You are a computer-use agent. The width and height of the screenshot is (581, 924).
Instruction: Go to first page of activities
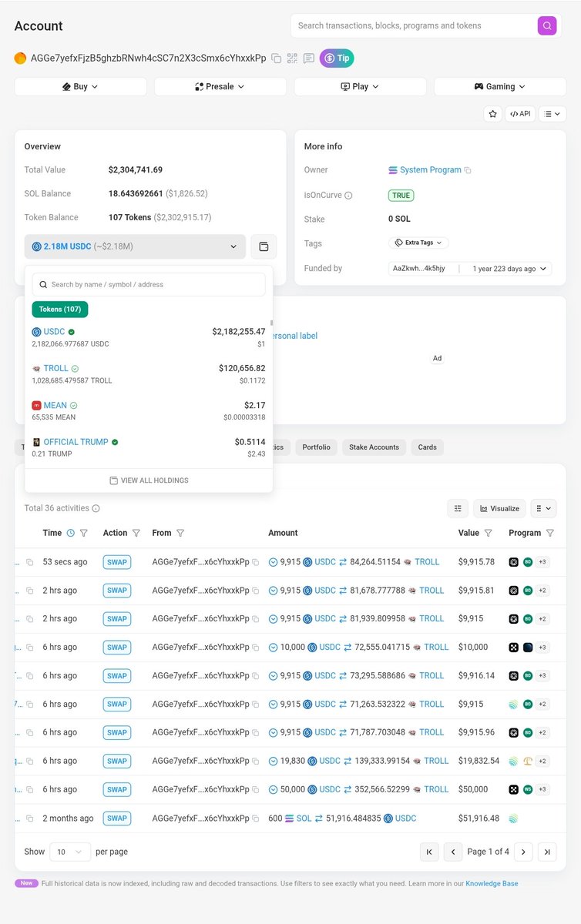(x=429, y=852)
